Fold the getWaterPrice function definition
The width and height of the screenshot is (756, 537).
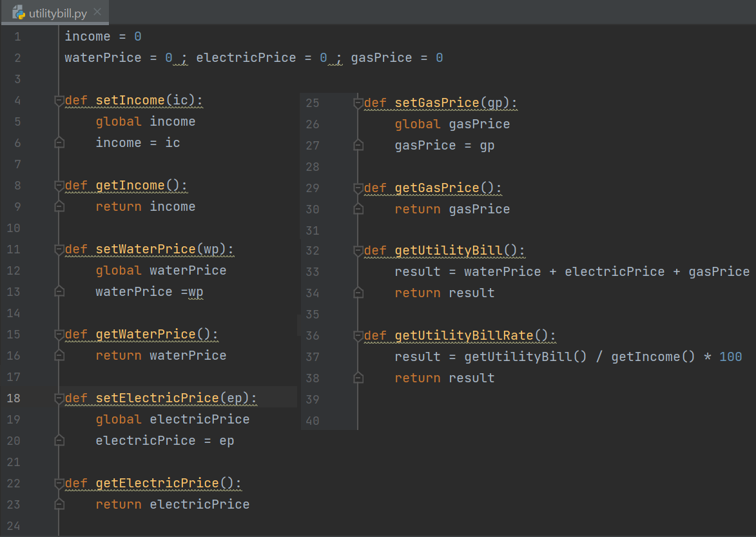pyautogui.click(x=59, y=335)
